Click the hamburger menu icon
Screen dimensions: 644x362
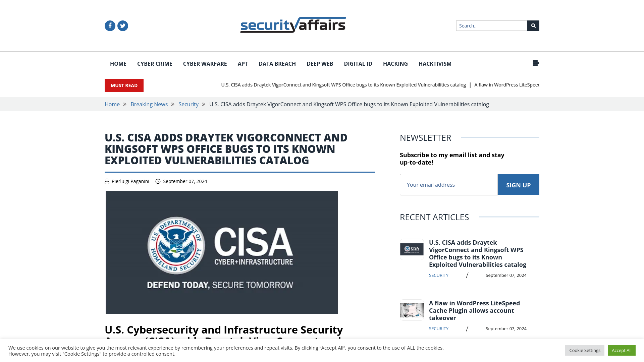click(x=536, y=63)
